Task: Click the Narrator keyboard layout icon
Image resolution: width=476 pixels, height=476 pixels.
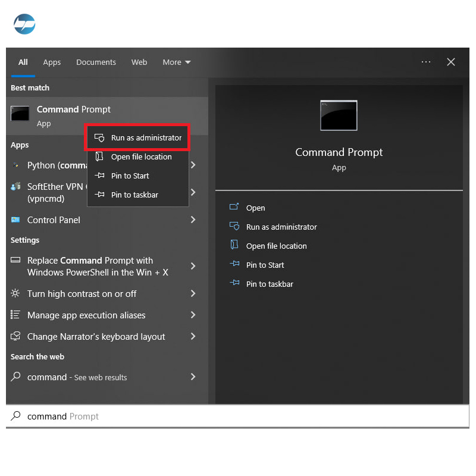Action: 15,336
